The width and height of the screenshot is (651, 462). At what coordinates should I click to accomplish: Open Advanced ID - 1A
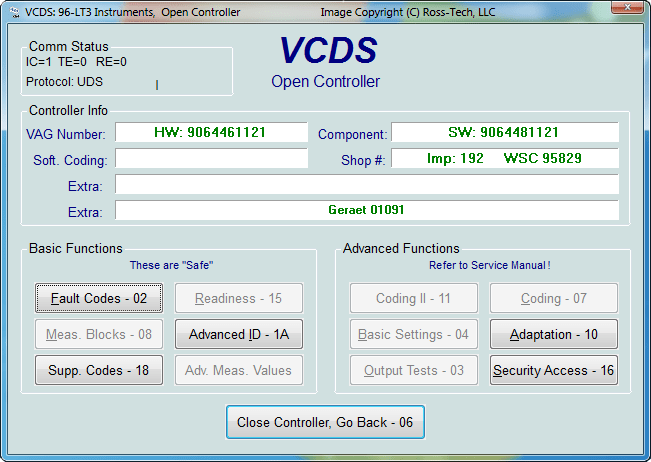(239, 334)
